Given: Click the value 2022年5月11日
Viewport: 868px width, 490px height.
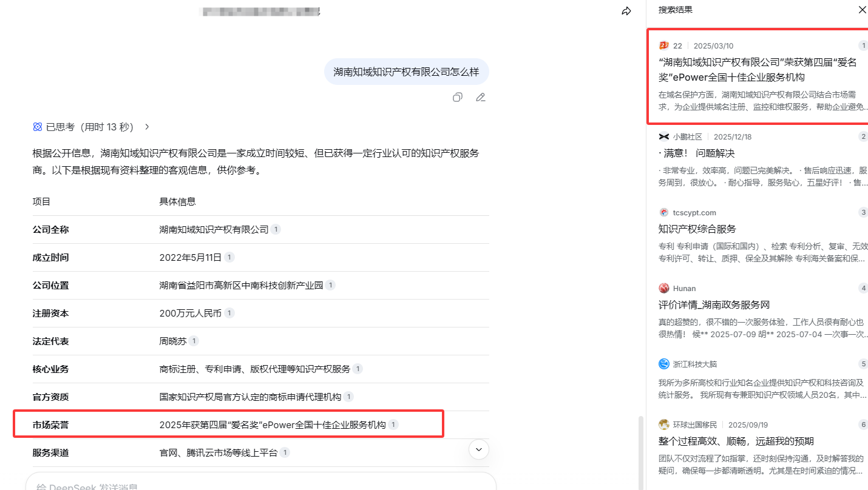Looking at the screenshot, I should [x=191, y=257].
